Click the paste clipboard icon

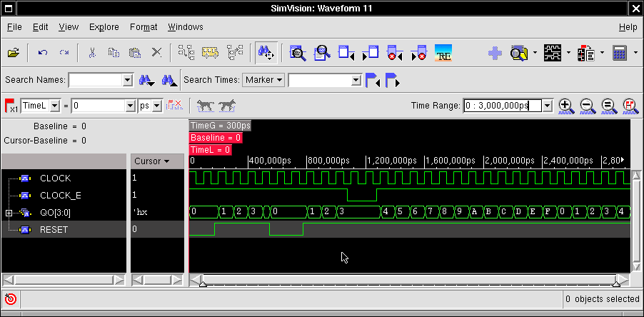[x=135, y=53]
